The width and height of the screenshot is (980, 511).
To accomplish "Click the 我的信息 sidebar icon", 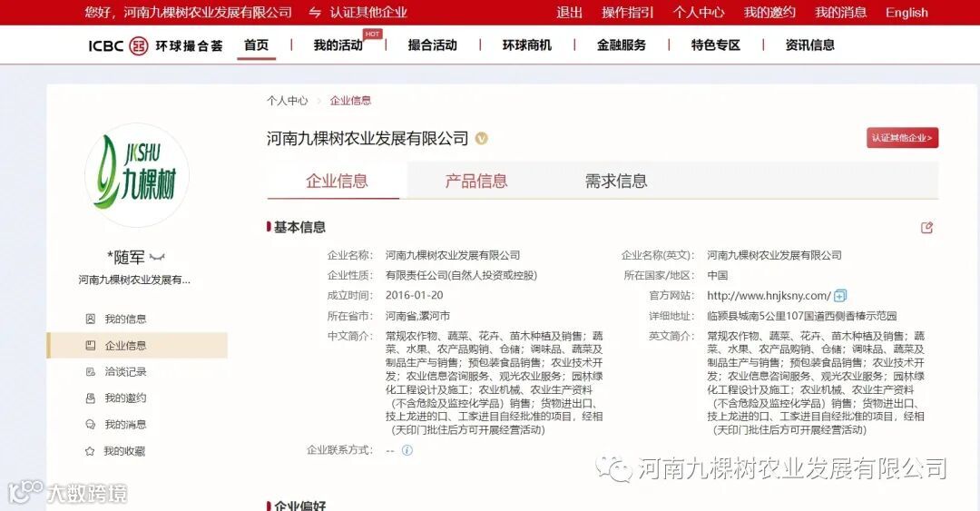I will 90,319.
